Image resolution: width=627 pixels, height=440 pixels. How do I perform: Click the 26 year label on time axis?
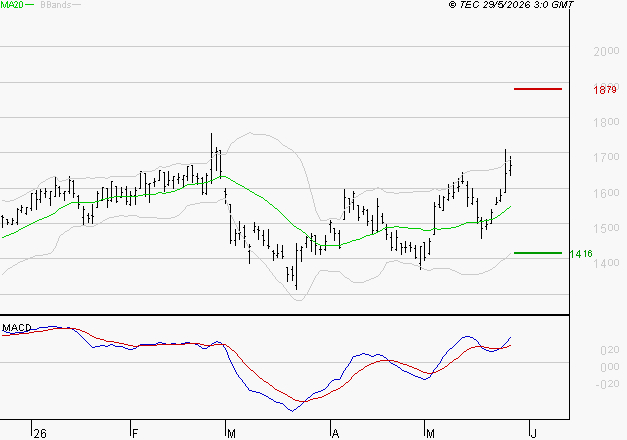(x=40, y=434)
